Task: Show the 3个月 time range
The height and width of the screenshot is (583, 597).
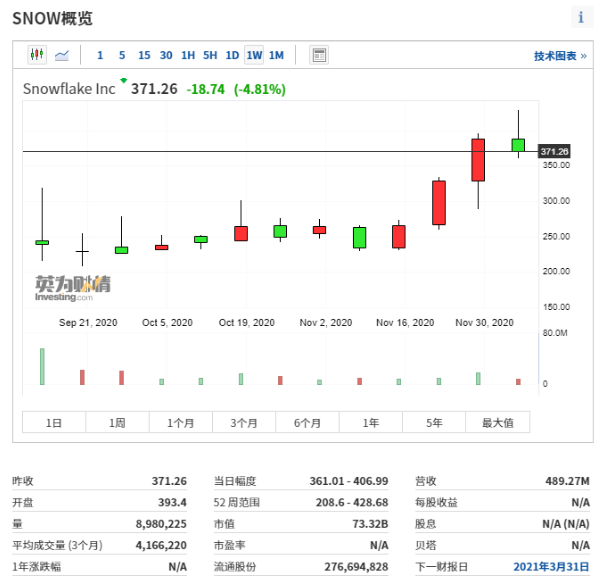Action: 244,422
